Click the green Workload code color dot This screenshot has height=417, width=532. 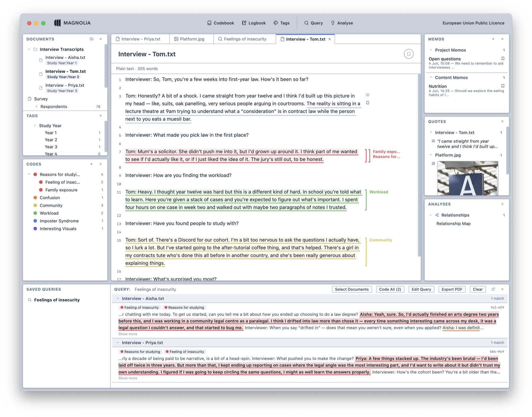tap(35, 213)
